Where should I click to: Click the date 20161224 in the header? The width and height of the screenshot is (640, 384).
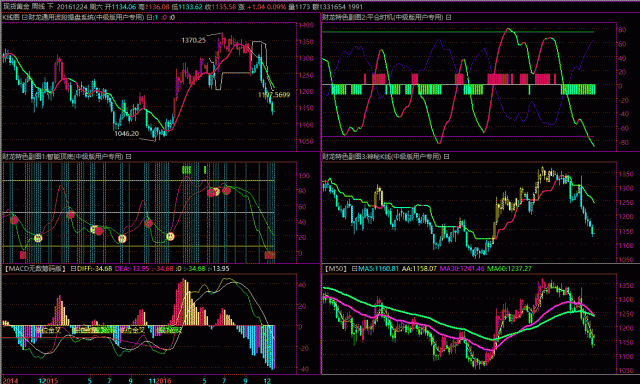tap(71, 7)
